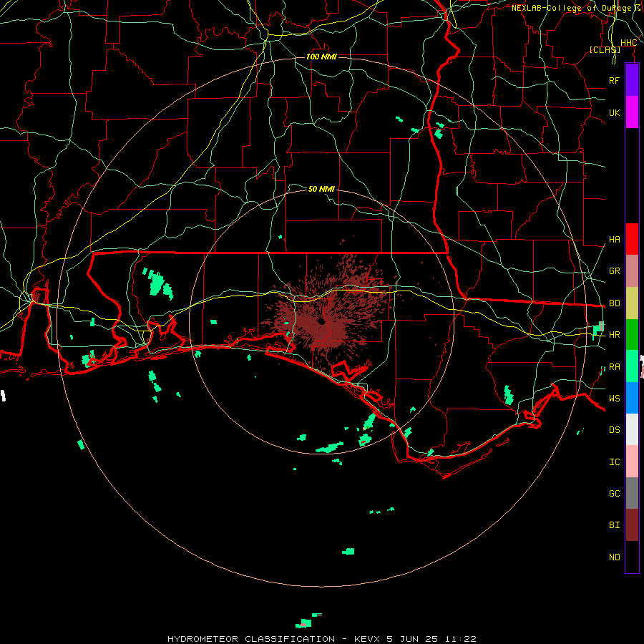The height and width of the screenshot is (644, 644).
Task: Click the HA legend label
Action: 614,240
